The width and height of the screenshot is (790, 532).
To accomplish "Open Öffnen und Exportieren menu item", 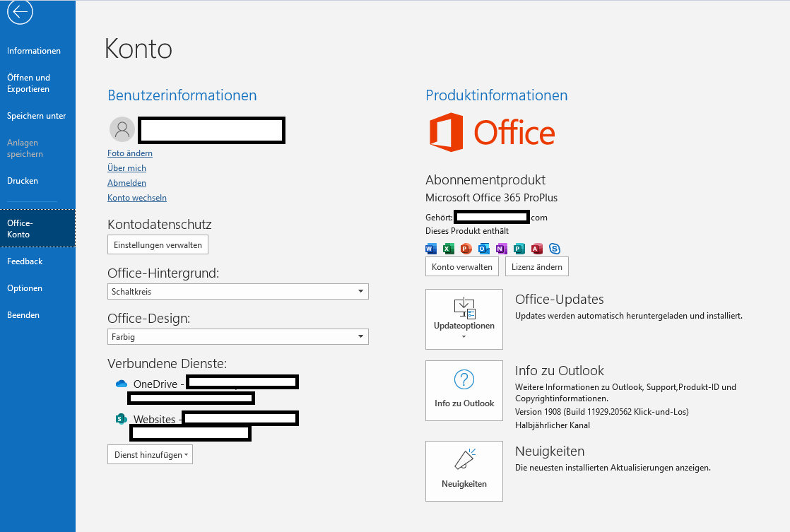I will [29, 83].
